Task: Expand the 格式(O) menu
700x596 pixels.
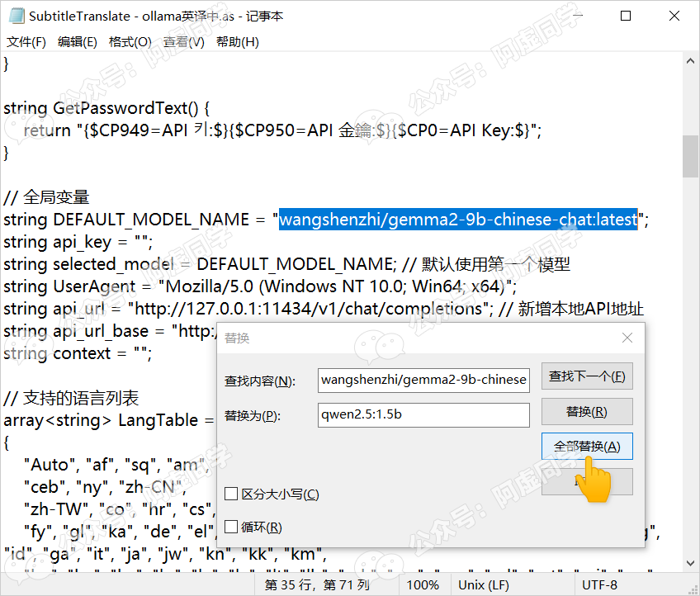Action: click(x=130, y=42)
